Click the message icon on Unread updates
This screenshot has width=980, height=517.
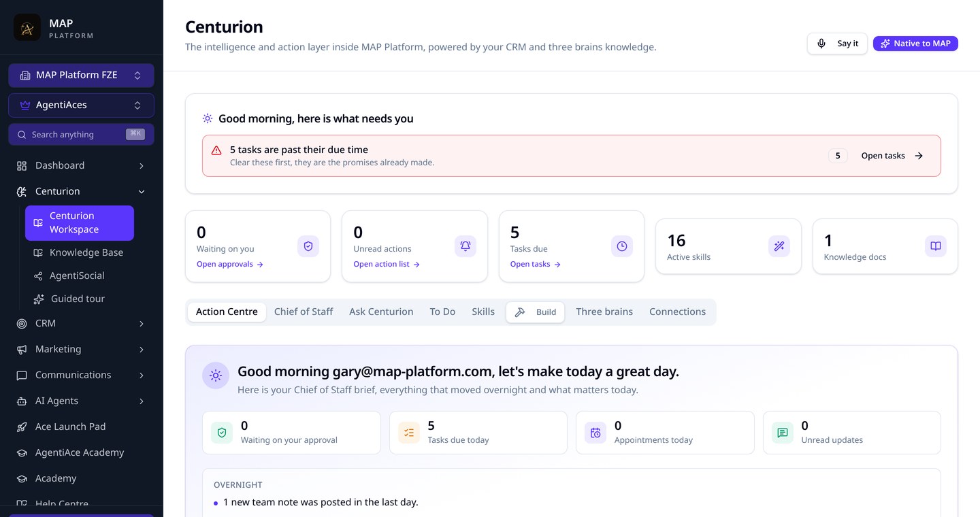pos(783,433)
